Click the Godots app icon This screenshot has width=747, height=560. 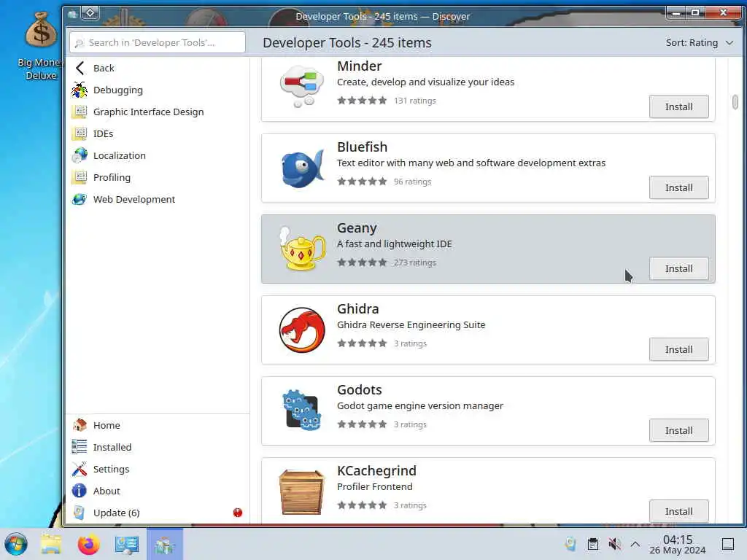click(x=301, y=411)
